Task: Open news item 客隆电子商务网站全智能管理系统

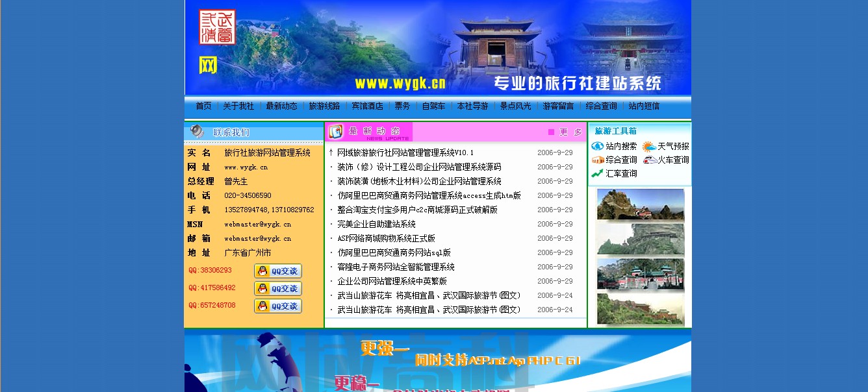Action: (x=396, y=267)
